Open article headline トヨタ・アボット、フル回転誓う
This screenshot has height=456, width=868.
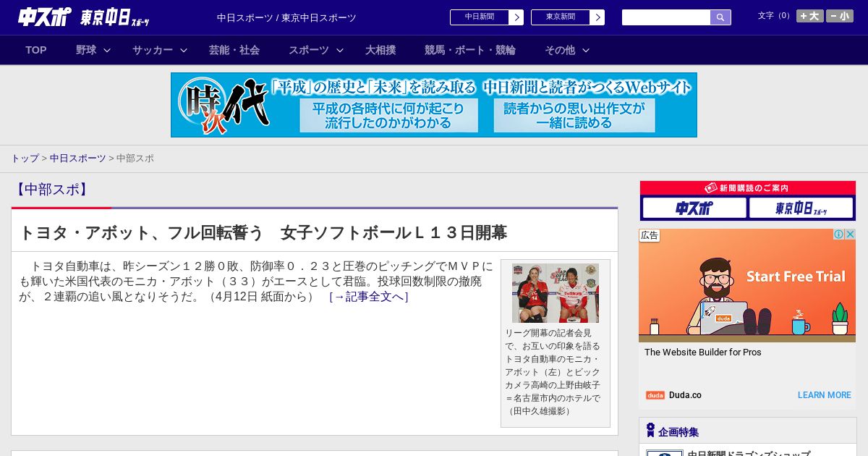(x=263, y=232)
